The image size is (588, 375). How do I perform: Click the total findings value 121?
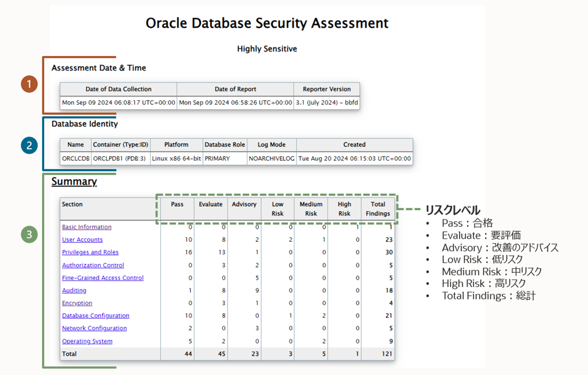click(x=387, y=354)
